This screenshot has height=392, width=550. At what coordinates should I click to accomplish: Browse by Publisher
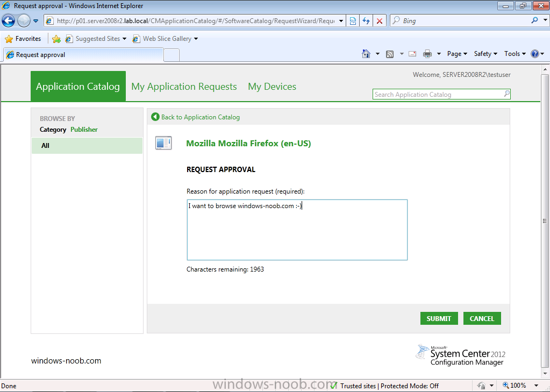84,130
